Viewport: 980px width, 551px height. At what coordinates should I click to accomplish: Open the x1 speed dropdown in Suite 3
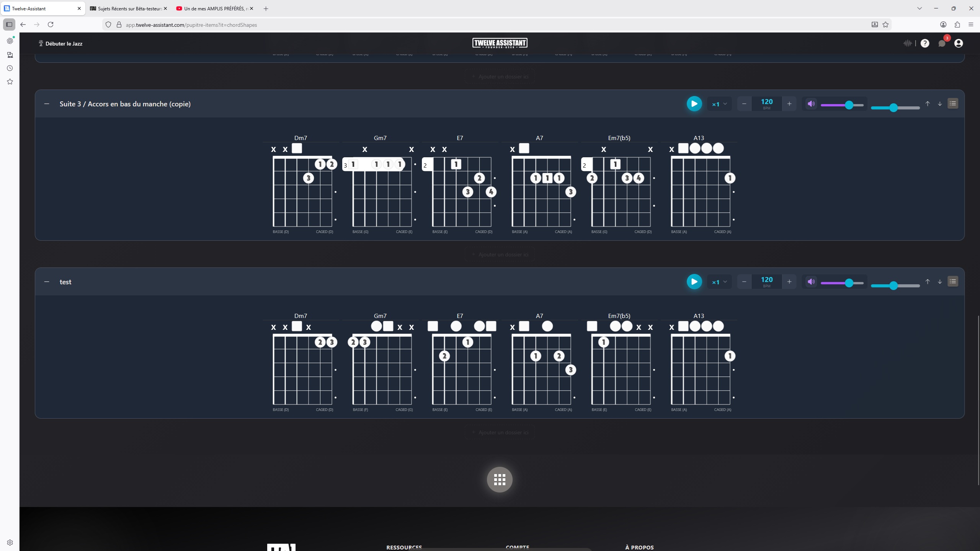click(x=719, y=104)
